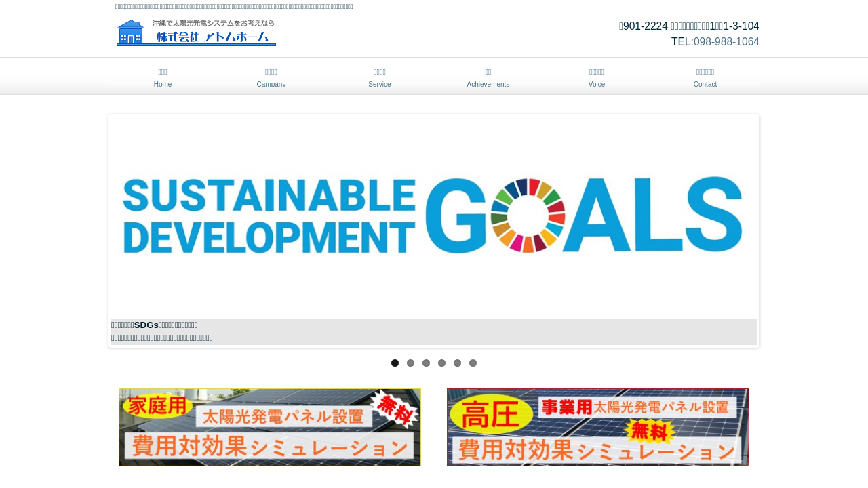
Task: Open the Service navigation item
Action: coord(380,77)
